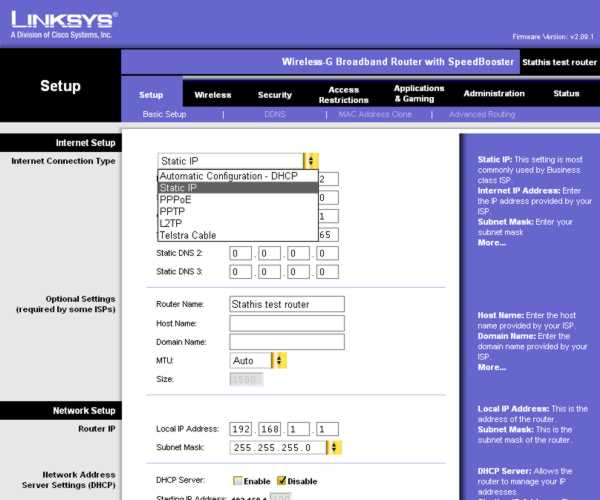The image size is (600, 500).
Task: Click third octet of Static DNS 3
Action: tap(298, 272)
